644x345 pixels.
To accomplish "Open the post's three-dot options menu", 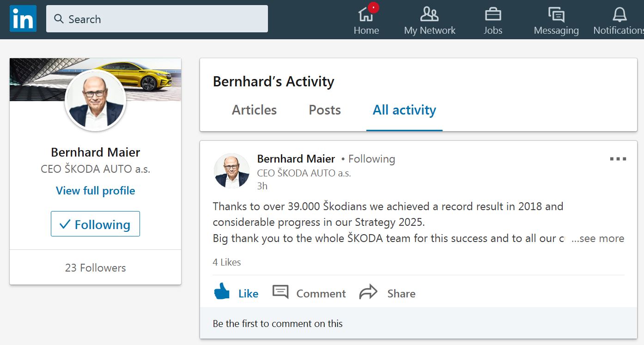I will pos(618,159).
